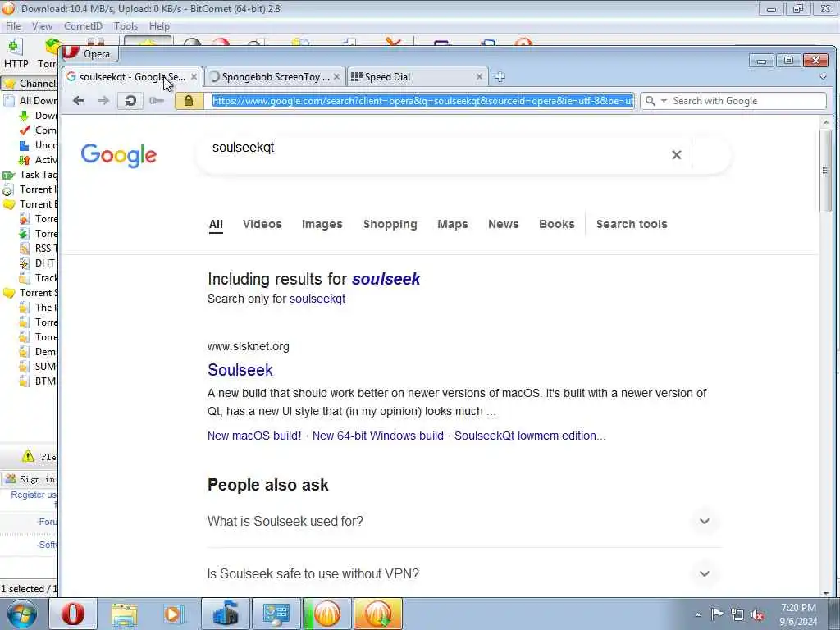
Task: Open SoulseekQt lowmem edition sitelink
Action: [x=530, y=436]
